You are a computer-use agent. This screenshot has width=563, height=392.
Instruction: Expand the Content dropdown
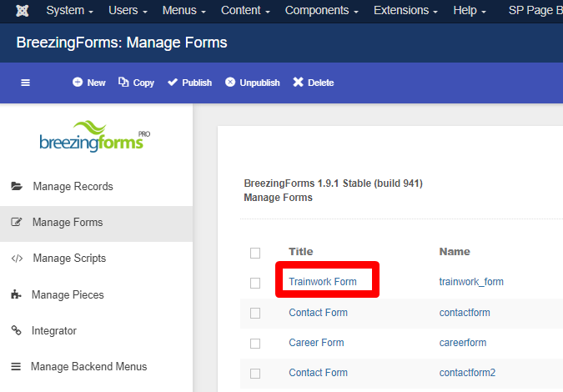coord(245,10)
